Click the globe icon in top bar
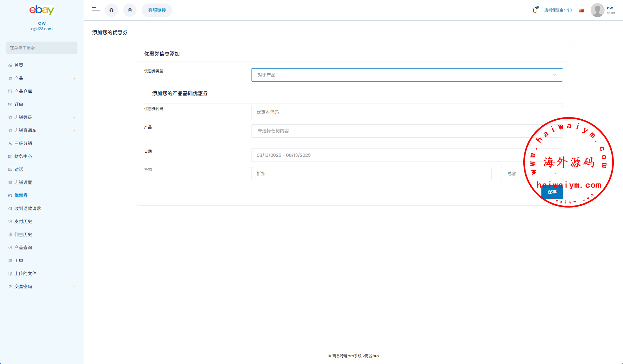Image resolution: width=623 pixels, height=364 pixels. 111,10
